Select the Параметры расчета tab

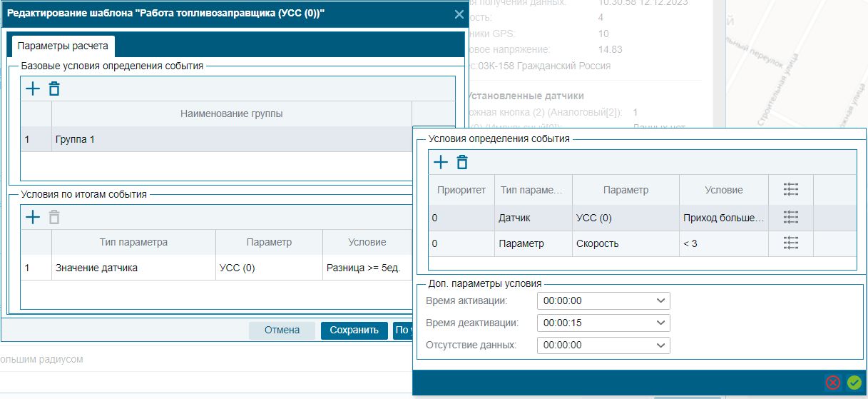pos(63,46)
